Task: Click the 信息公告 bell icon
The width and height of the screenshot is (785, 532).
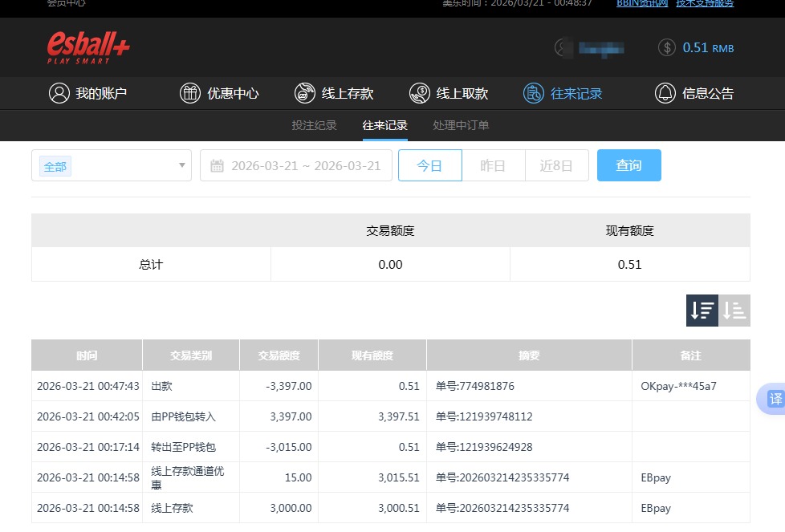Action: click(665, 93)
